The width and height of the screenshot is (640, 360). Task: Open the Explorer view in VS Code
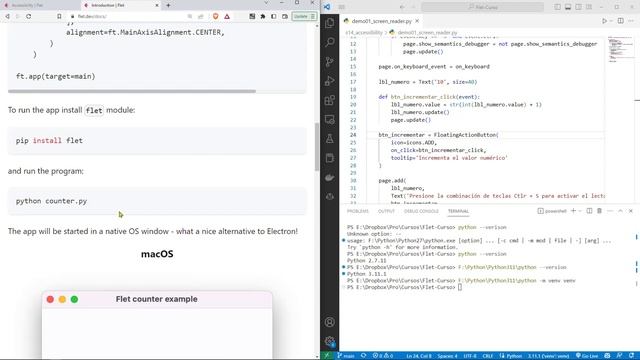point(329,23)
